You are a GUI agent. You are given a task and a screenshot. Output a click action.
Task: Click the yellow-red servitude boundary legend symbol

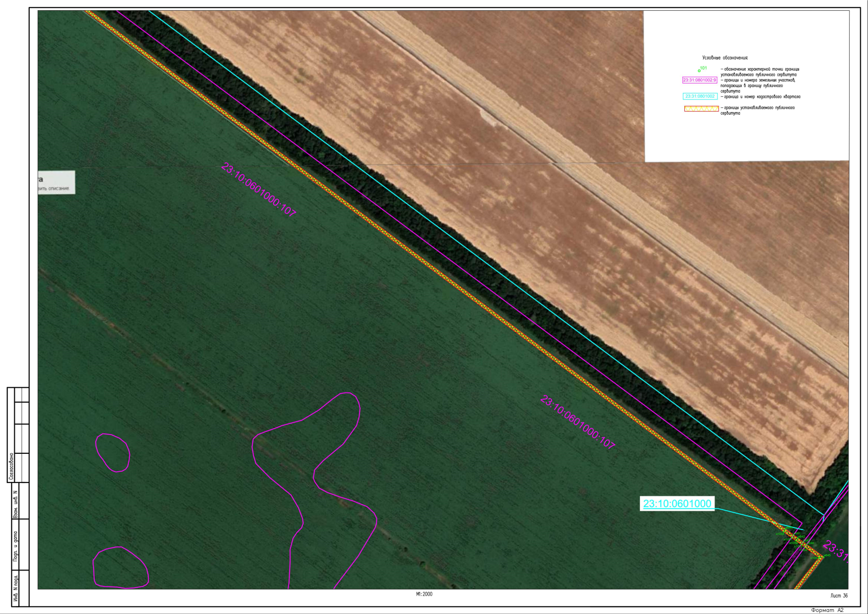coord(701,108)
